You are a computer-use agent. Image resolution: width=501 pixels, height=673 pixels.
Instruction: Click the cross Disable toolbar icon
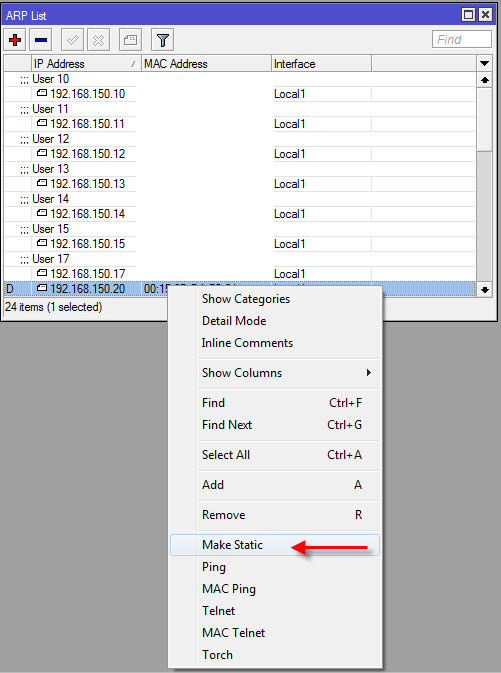(98, 40)
